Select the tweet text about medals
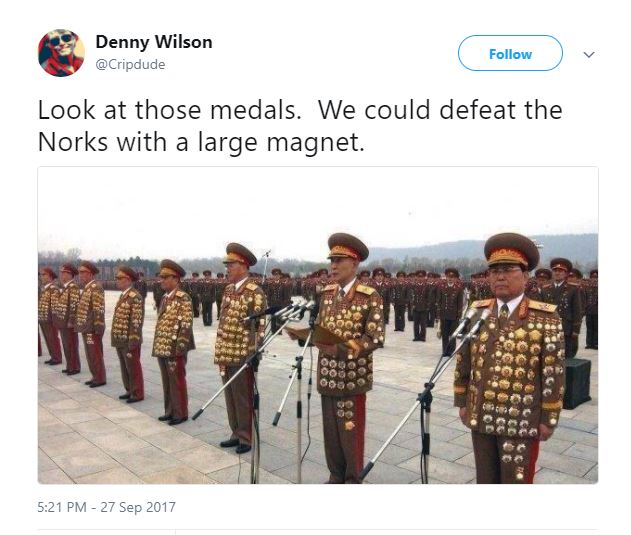This screenshot has width=631, height=535. click(x=300, y=126)
